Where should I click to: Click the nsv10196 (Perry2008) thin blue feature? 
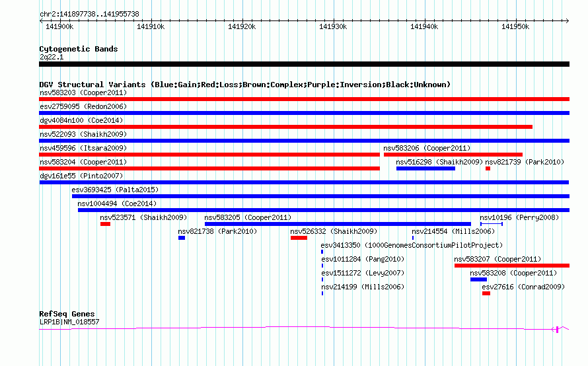492,224
